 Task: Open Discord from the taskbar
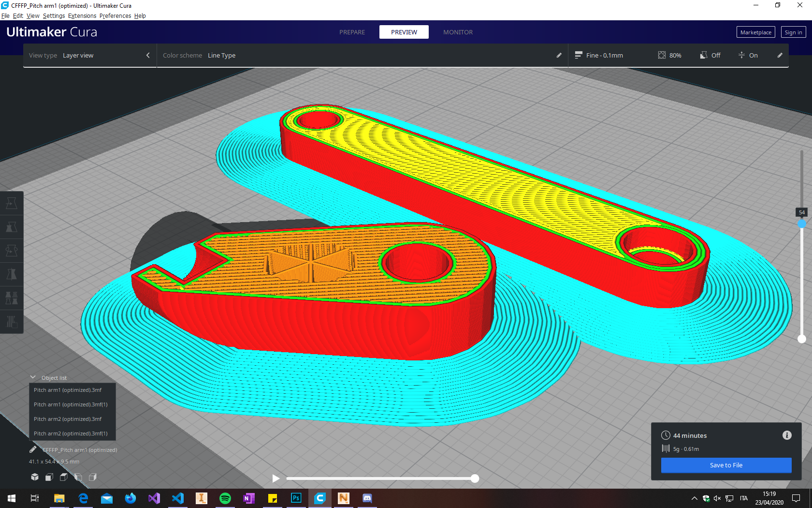pyautogui.click(x=367, y=498)
